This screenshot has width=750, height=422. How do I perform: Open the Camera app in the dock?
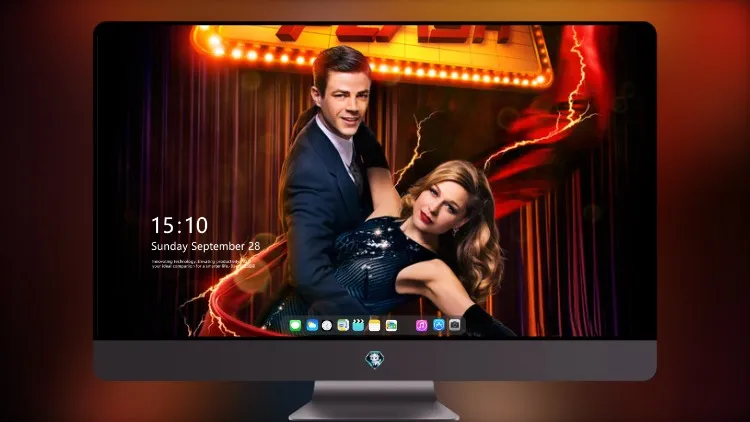455,325
